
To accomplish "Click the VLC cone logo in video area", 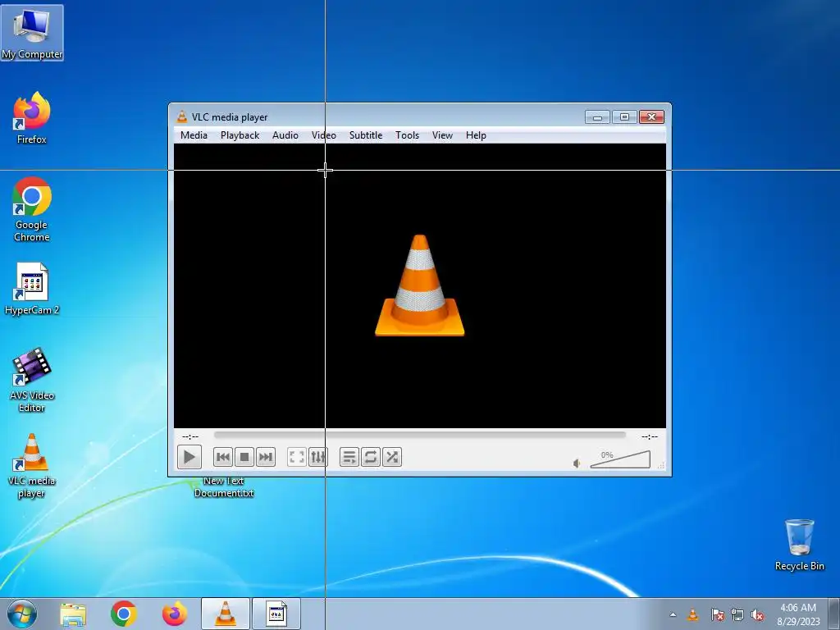I will point(419,285).
